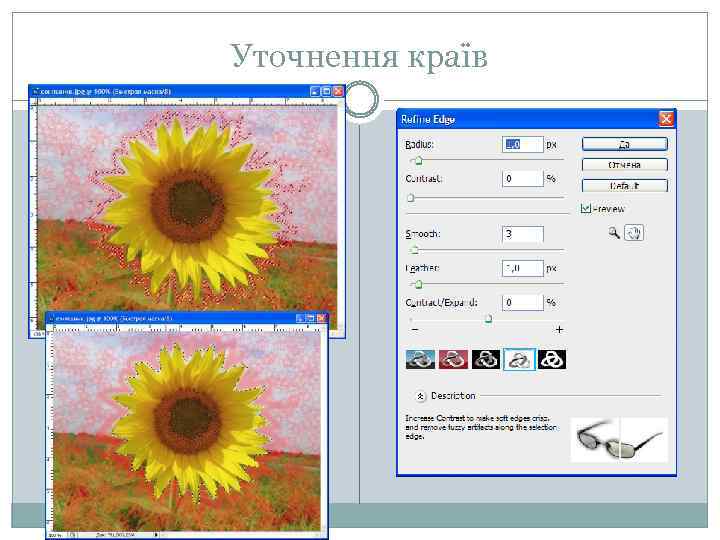The height and width of the screenshot is (540, 720).
Task: Choose the On White preview mode icon
Action: click(x=519, y=360)
